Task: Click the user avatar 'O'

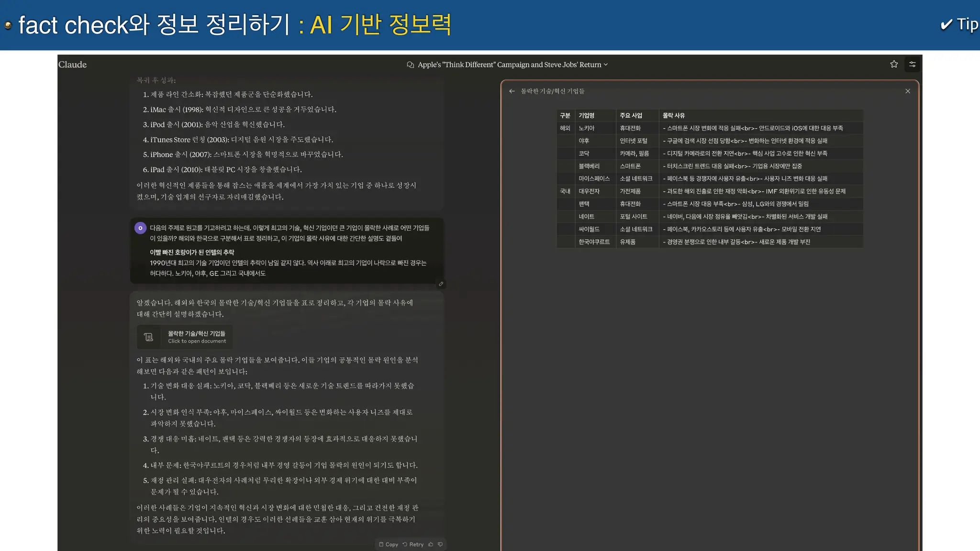Action: (140, 228)
